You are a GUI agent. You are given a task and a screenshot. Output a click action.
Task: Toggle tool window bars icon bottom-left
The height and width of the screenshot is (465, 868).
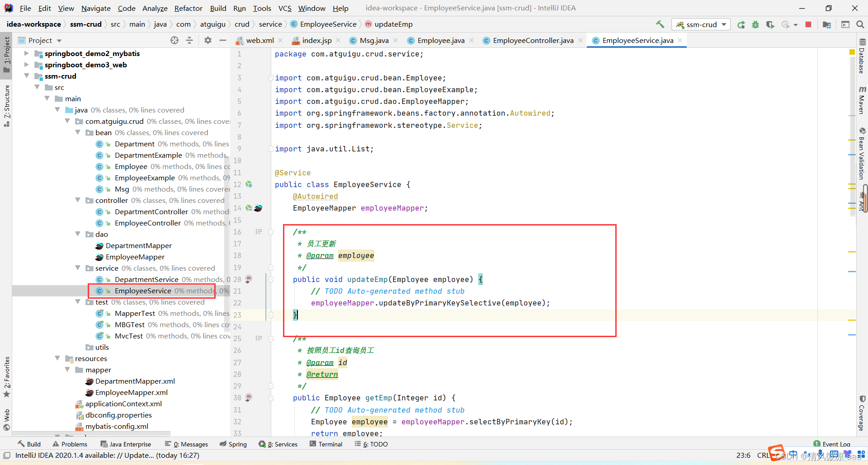(x=7, y=456)
